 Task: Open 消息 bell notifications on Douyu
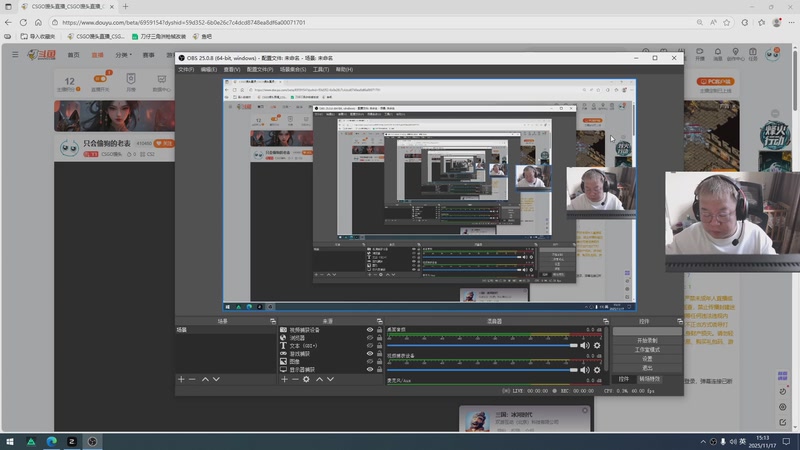[717, 54]
